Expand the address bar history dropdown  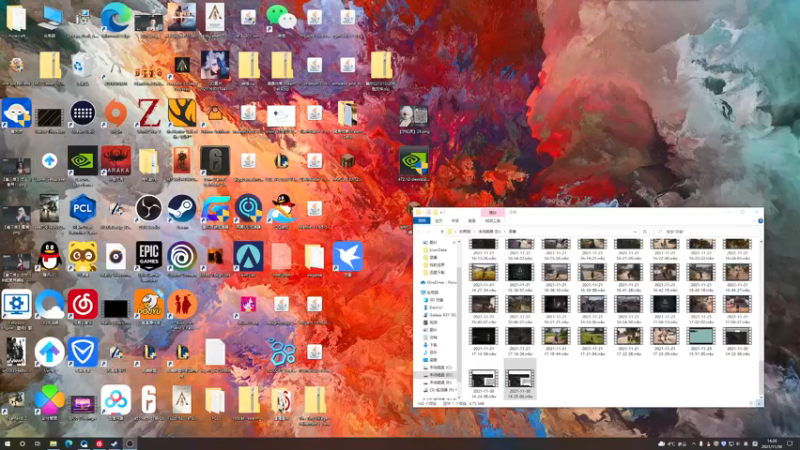pos(635,232)
